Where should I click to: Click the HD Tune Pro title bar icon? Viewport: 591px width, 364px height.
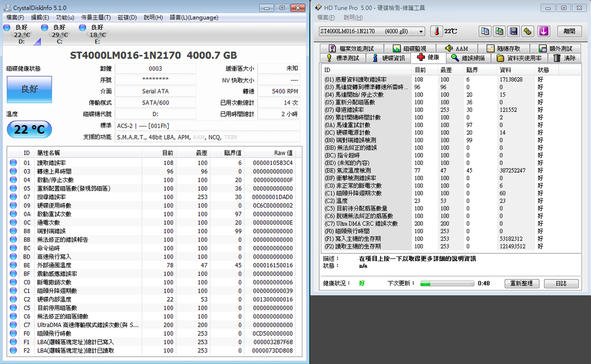coord(319,7)
